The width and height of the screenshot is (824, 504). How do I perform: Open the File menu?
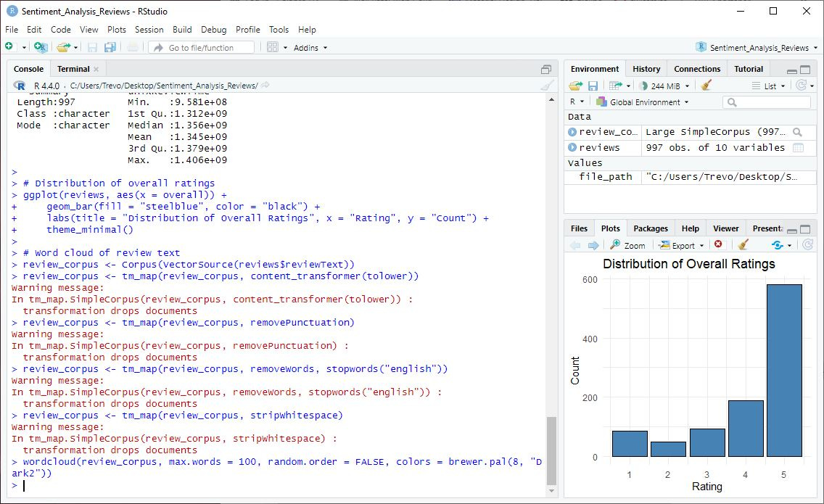coord(12,30)
